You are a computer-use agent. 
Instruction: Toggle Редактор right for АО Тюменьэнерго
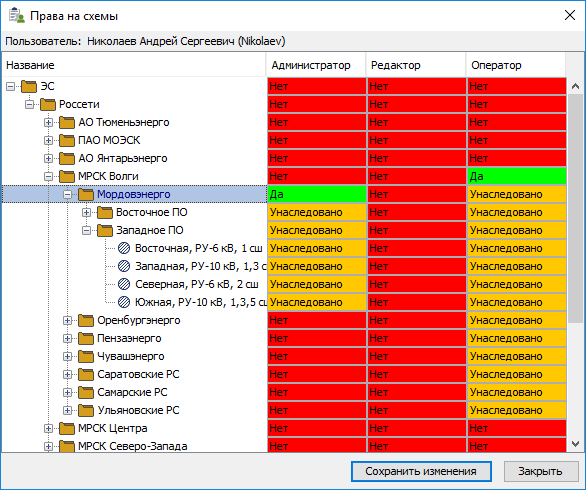[x=417, y=123]
